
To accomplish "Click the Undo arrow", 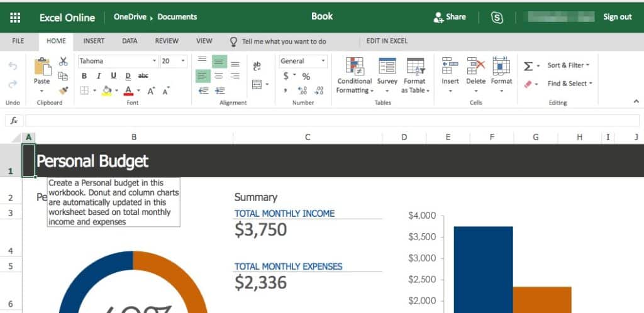I will [x=13, y=66].
